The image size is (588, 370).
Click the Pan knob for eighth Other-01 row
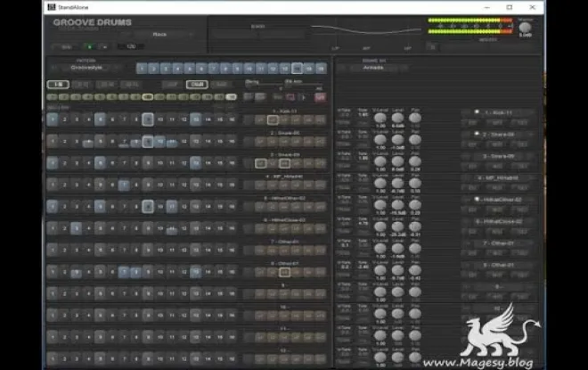(x=415, y=270)
